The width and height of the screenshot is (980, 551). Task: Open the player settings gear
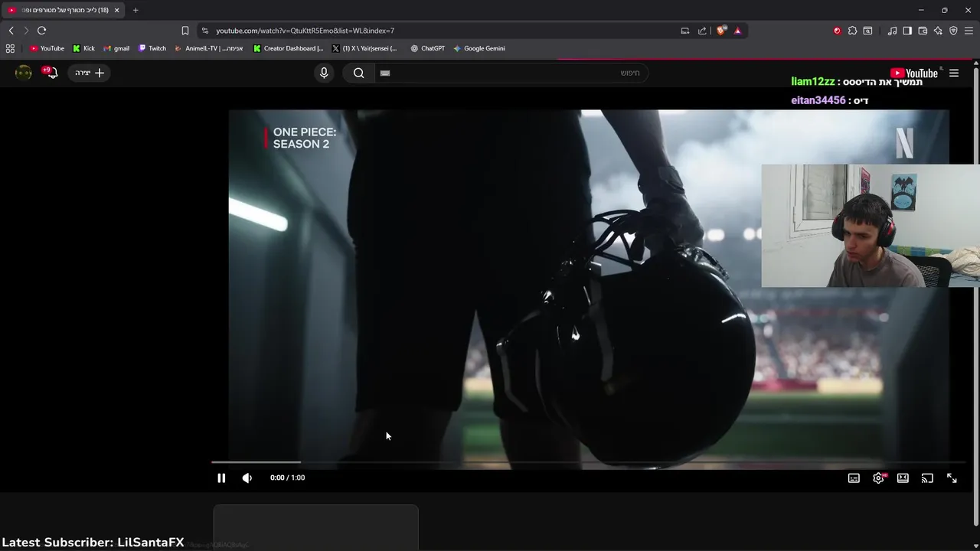(x=879, y=478)
